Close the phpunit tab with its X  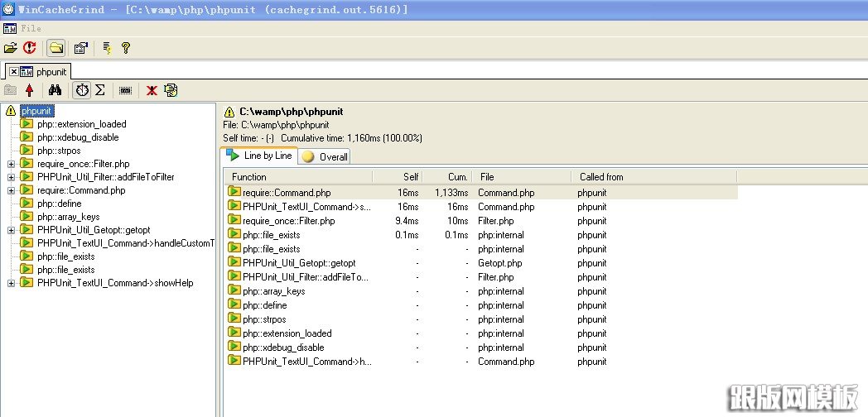(14, 72)
